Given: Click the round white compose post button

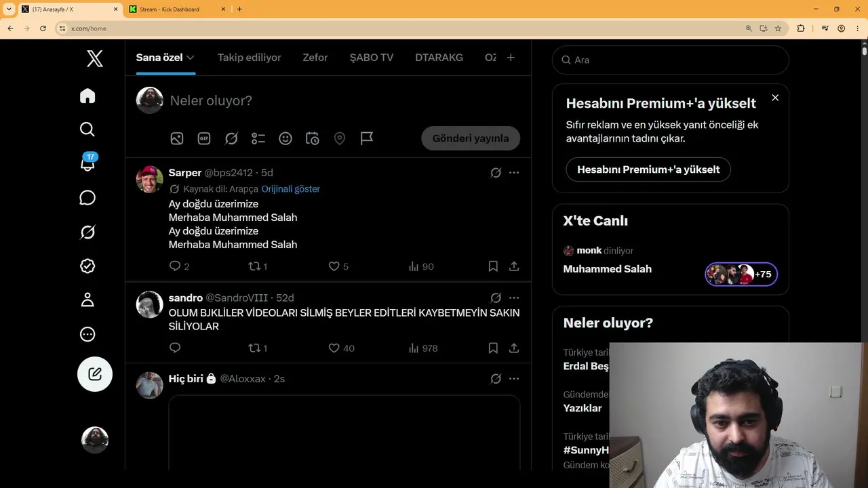Looking at the screenshot, I should [95, 374].
